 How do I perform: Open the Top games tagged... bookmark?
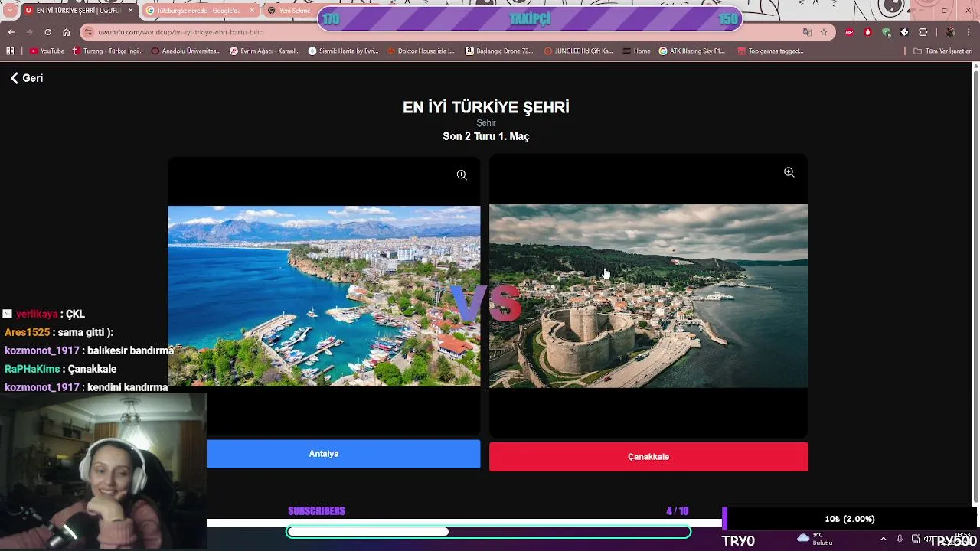[x=770, y=51]
